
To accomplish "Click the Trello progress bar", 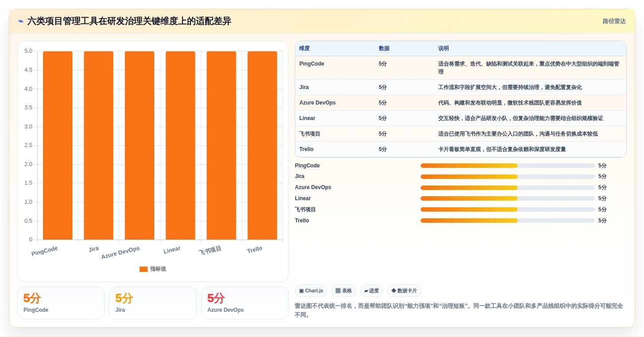I will point(507,221).
